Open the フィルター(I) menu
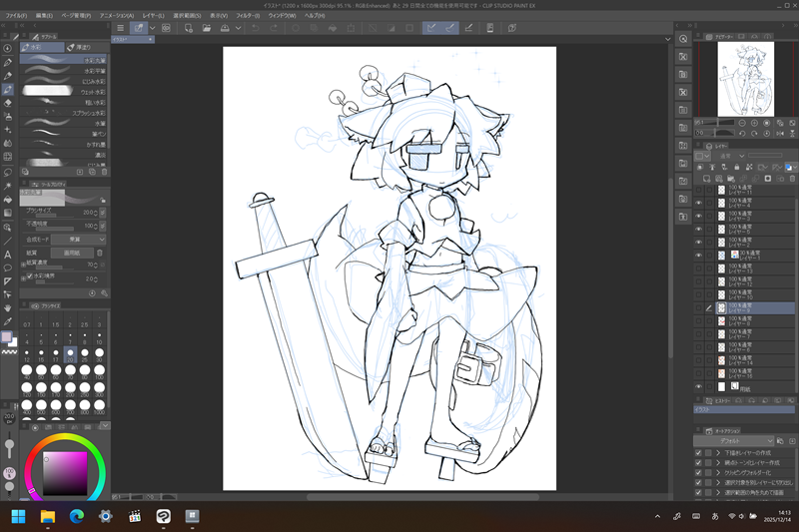The height and width of the screenshot is (532, 799). pyautogui.click(x=248, y=16)
